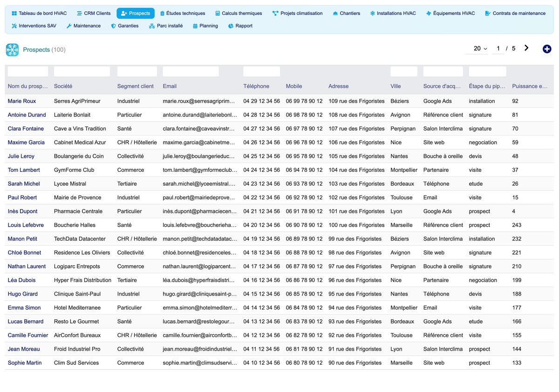Click the Ville filter field
The image size is (559, 392).
pos(404,72)
